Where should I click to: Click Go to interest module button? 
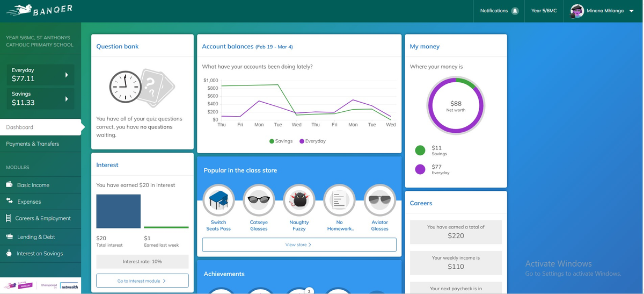pos(142,281)
